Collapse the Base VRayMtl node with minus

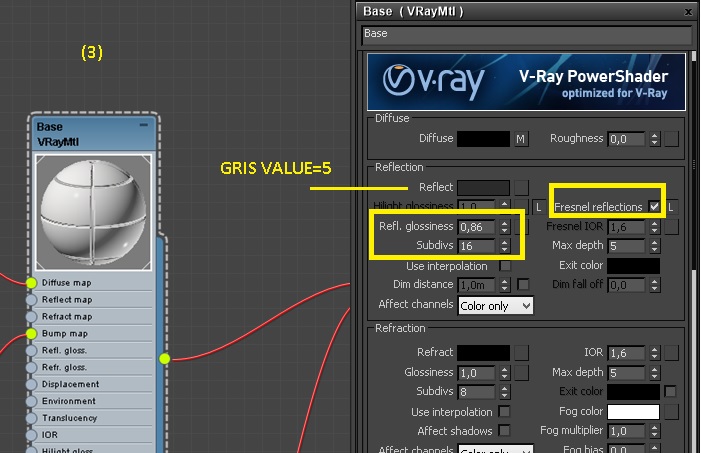pos(144,125)
